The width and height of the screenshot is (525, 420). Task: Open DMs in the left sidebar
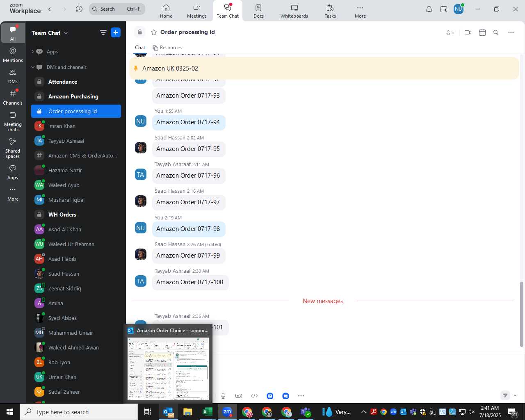[13, 76]
